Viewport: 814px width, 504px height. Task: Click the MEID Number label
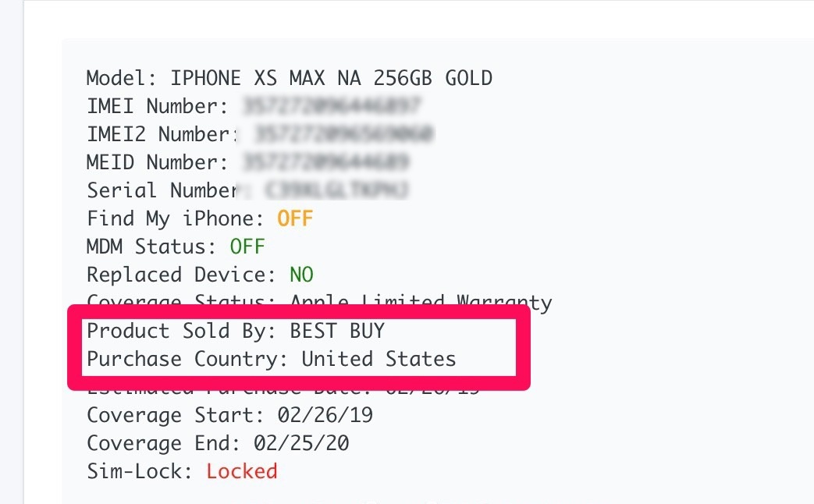(x=157, y=162)
